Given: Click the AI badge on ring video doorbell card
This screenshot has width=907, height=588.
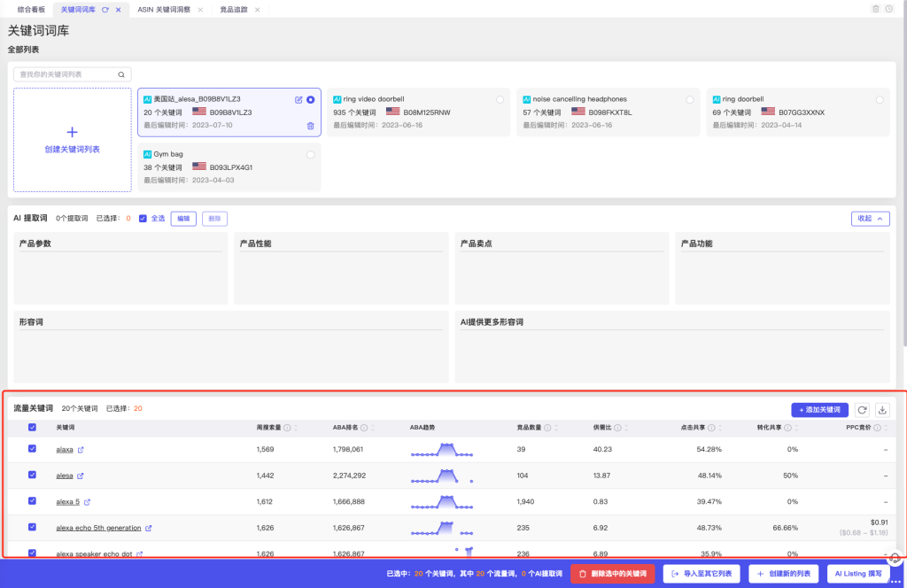Looking at the screenshot, I should (337, 99).
